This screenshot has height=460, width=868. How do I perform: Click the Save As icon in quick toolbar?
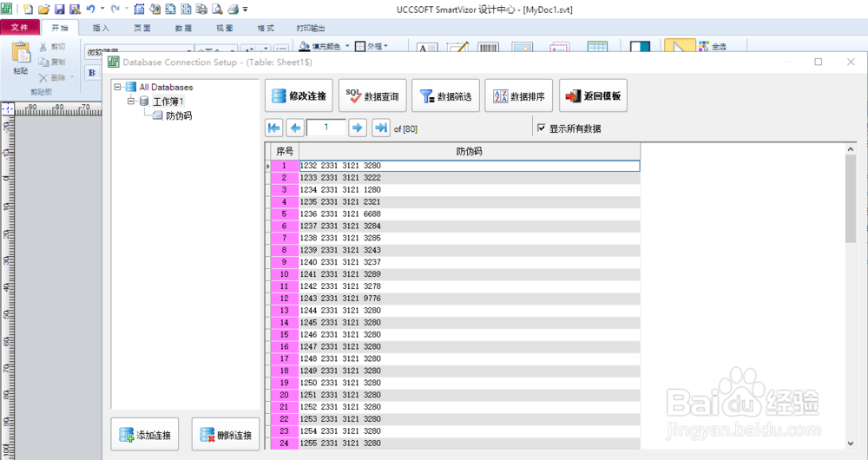(x=75, y=10)
